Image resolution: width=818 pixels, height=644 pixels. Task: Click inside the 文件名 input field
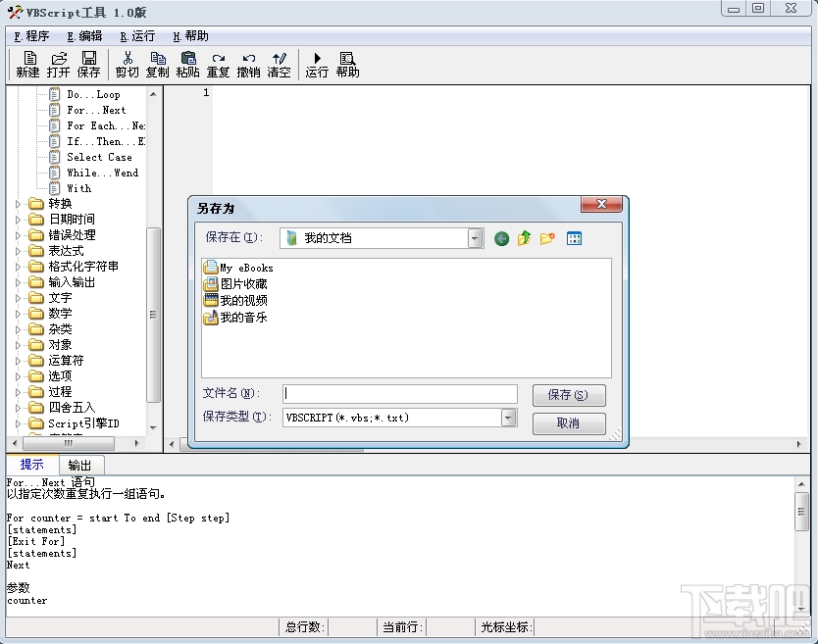[397, 392]
